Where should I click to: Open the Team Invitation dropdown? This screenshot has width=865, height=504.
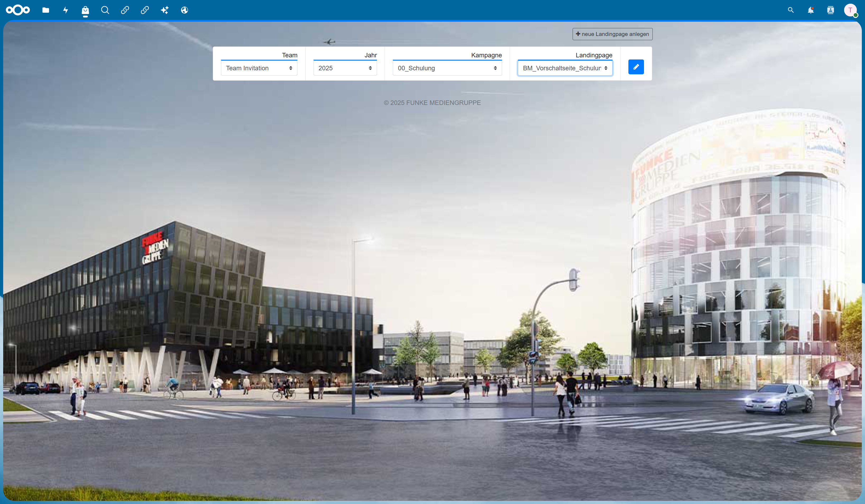point(259,68)
